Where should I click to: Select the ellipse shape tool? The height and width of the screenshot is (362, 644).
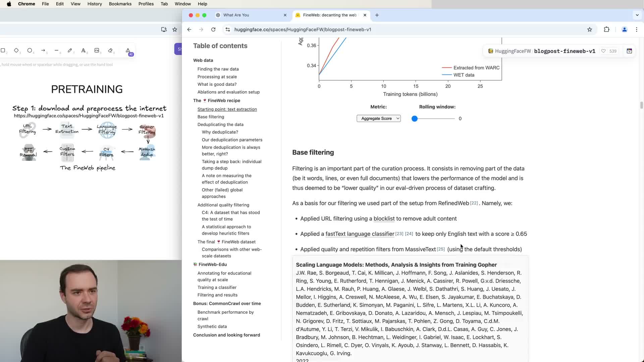tap(30, 50)
